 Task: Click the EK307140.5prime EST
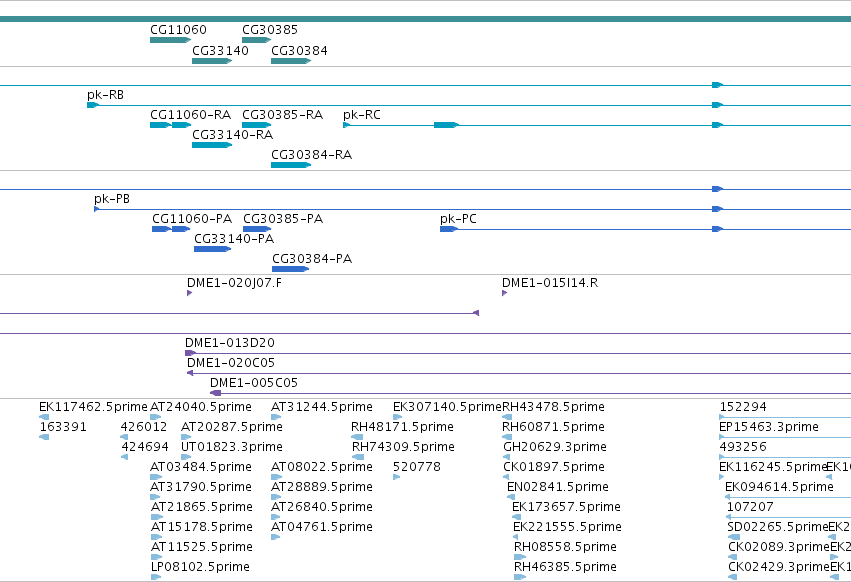pyautogui.click(x=397, y=417)
